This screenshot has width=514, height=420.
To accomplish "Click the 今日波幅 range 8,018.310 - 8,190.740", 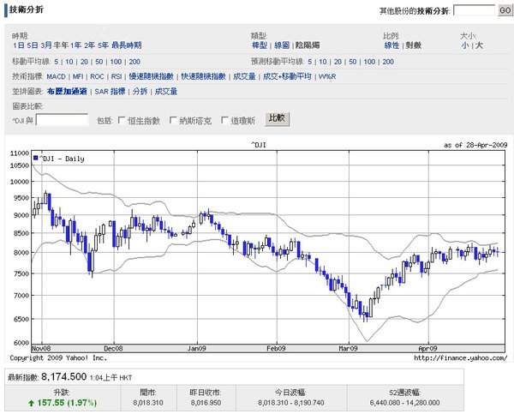I will click(291, 403).
